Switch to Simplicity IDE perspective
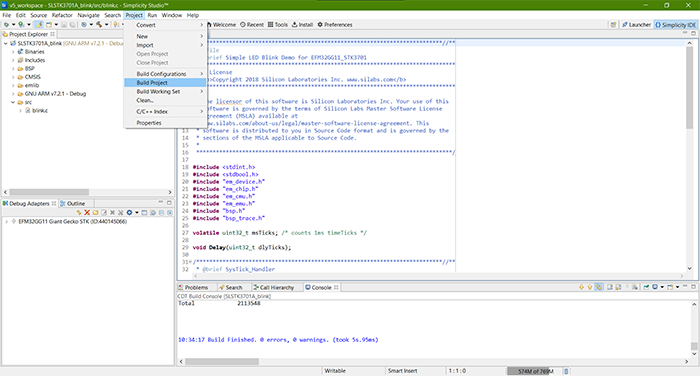 (x=675, y=25)
